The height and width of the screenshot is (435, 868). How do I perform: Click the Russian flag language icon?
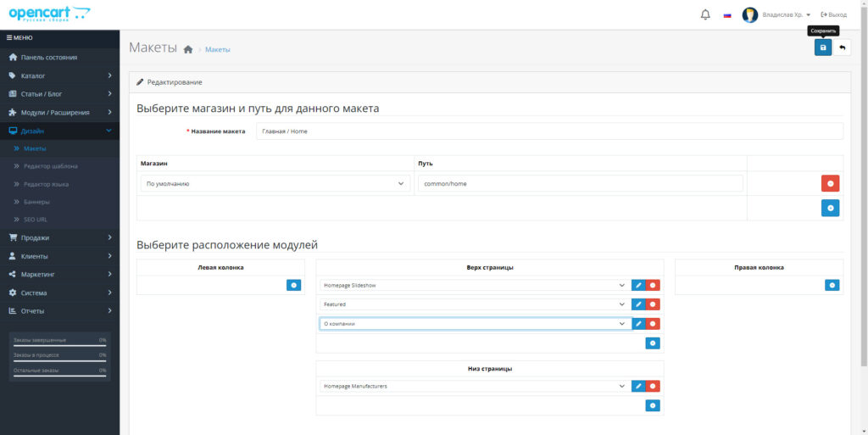[727, 15]
